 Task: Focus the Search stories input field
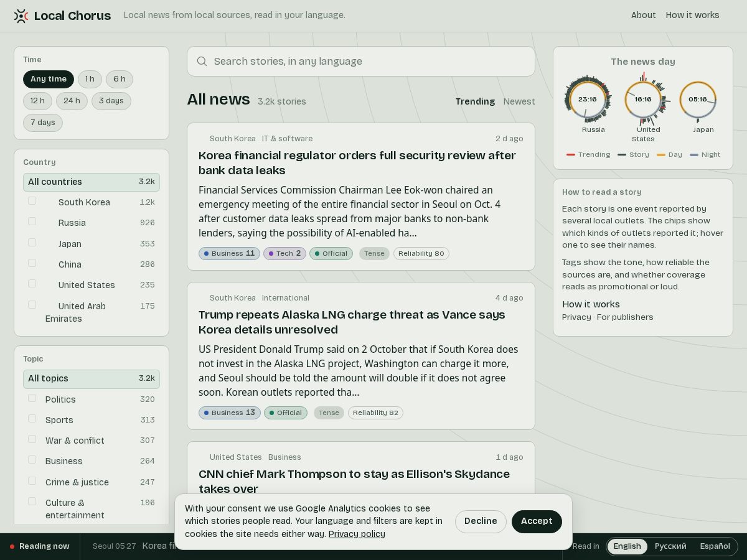(361, 62)
